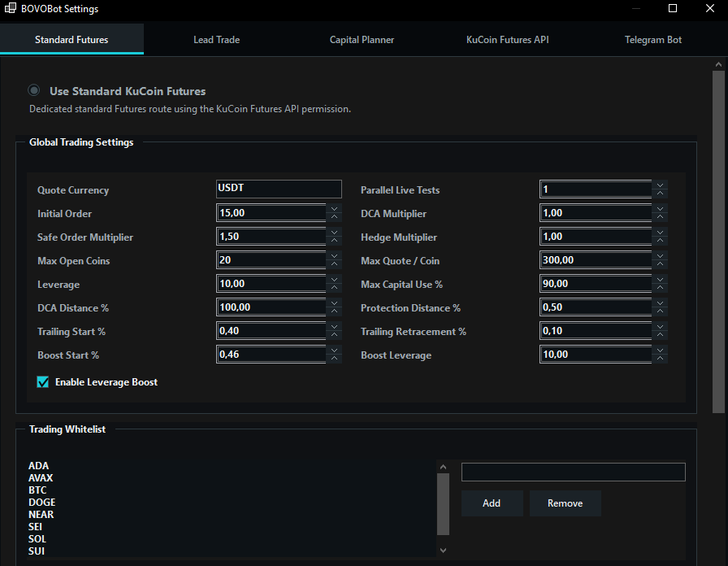Open the KuCoin Futures API tab
This screenshot has width=728, height=566.
pyautogui.click(x=508, y=40)
